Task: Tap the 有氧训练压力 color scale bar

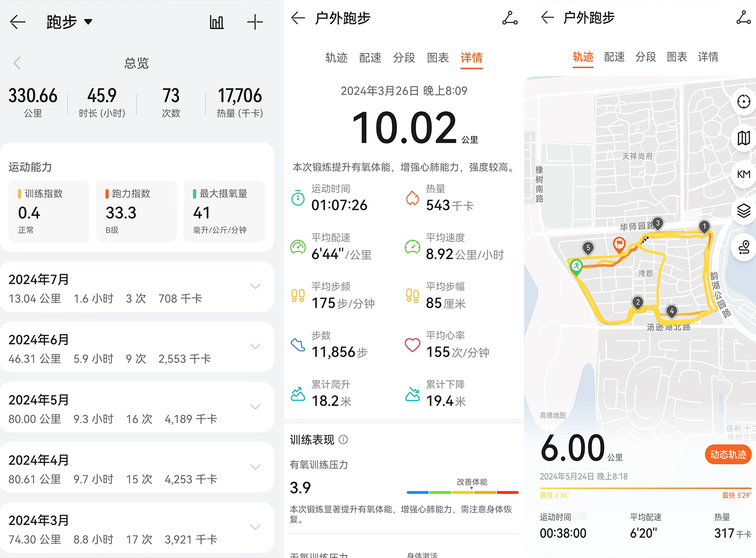Action: coord(462,492)
